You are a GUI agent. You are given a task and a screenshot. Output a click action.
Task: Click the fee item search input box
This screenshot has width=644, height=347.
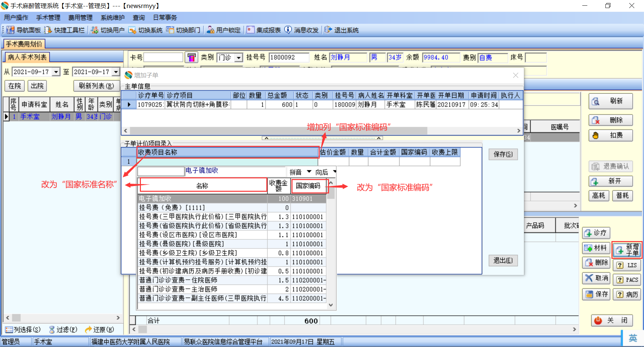tap(161, 171)
